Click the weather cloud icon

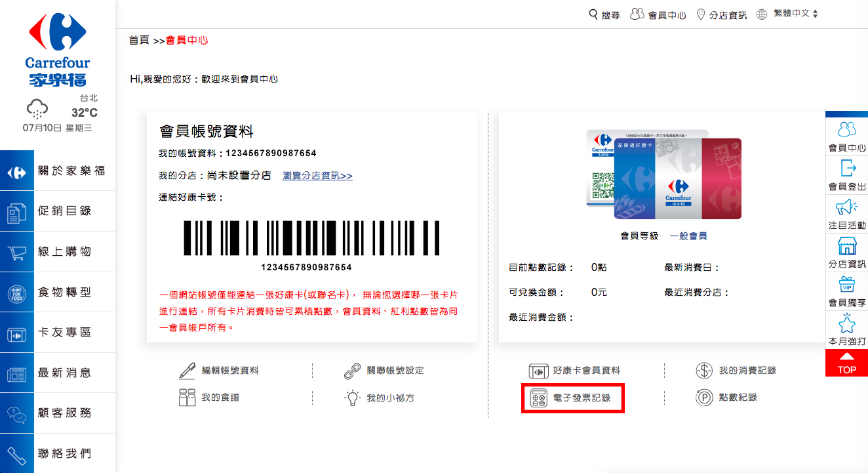coord(37,108)
